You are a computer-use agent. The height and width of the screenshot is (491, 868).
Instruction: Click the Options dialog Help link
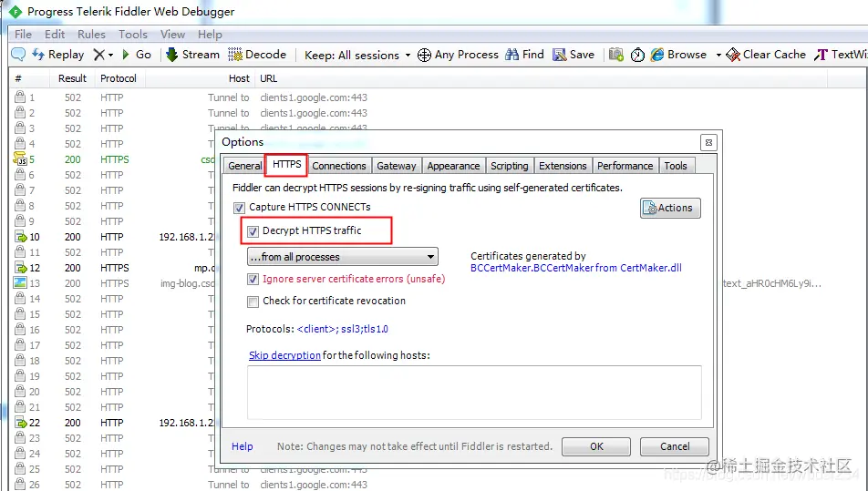tap(242, 446)
